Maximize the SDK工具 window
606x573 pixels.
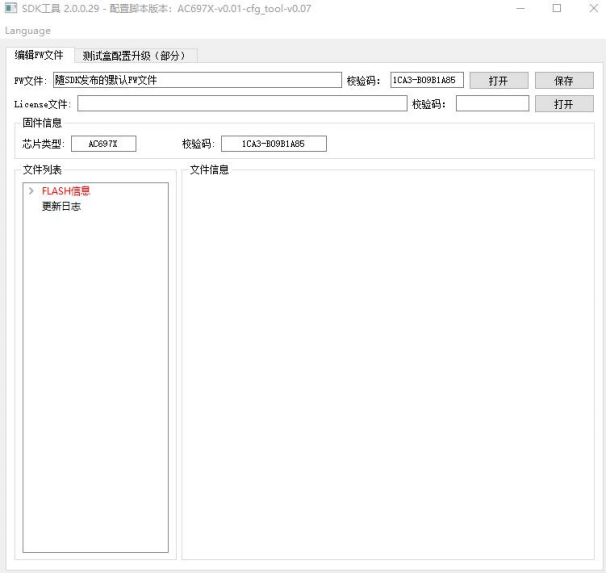[x=557, y=8]
